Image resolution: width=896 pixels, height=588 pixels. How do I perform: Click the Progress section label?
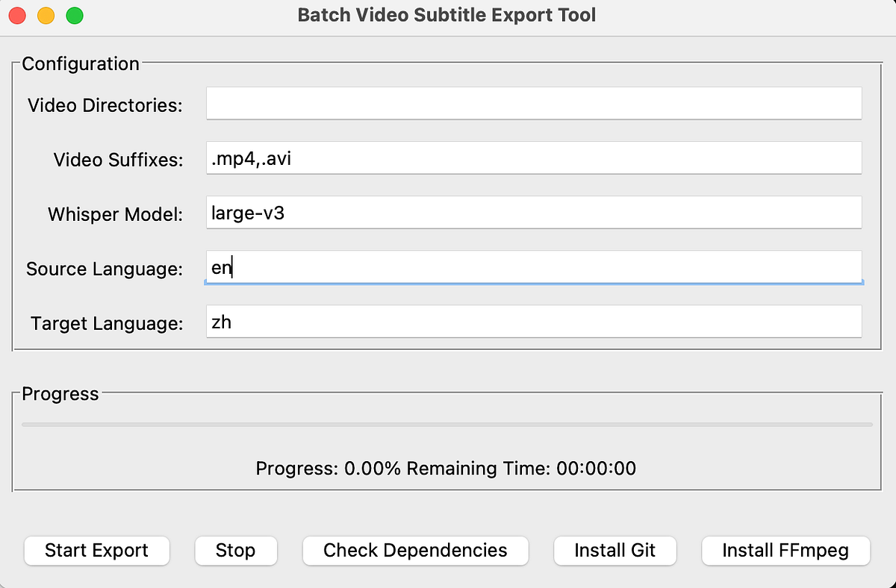tap(60, 394)
